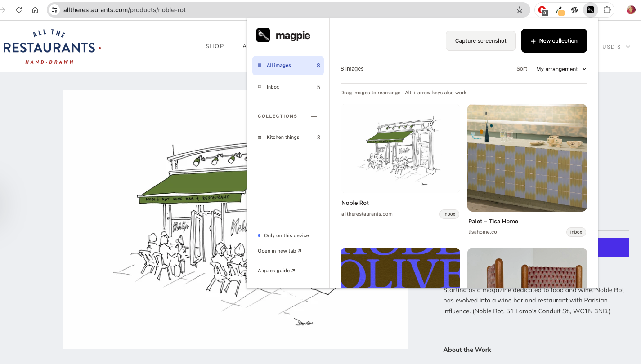Open the Noble Rot sketch thumbnail in magpie
Screen dimensions: 641x364
tap(400, 149)
